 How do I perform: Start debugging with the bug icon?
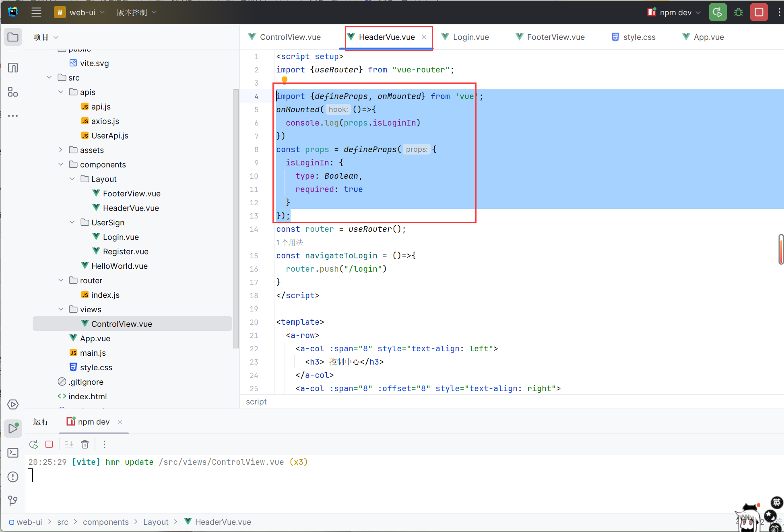point(739,12)
